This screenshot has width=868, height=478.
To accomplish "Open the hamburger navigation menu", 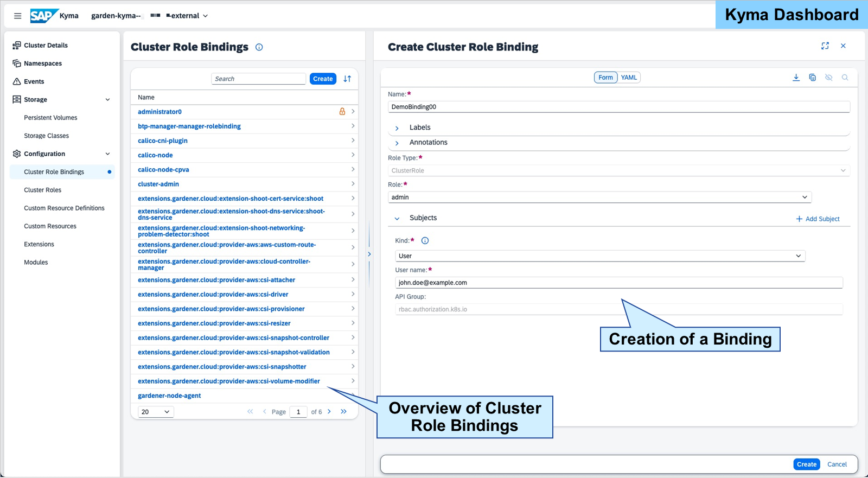I will [18, 16].
